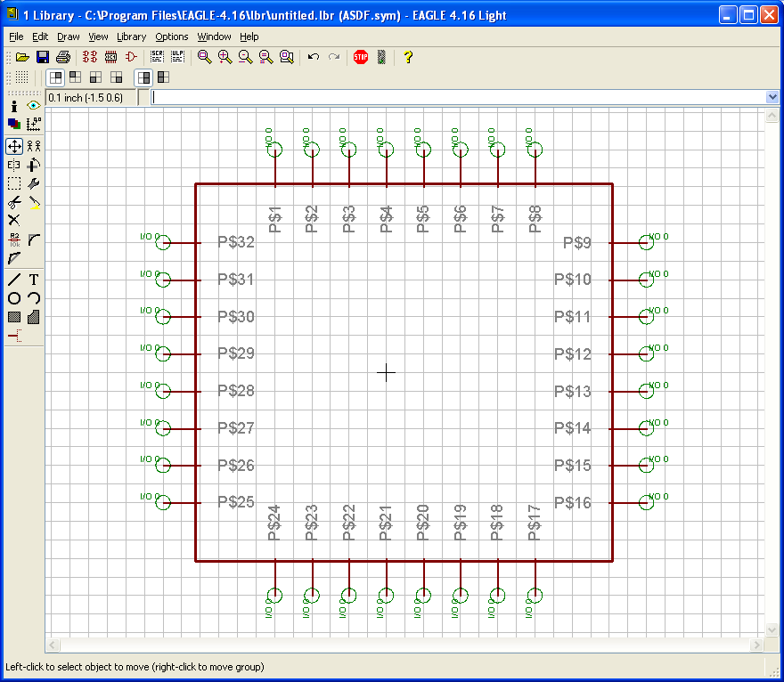This screenshot has height=682, width=784.
Task: Select the Delete X tool
Action: click(x=14, y=220)
